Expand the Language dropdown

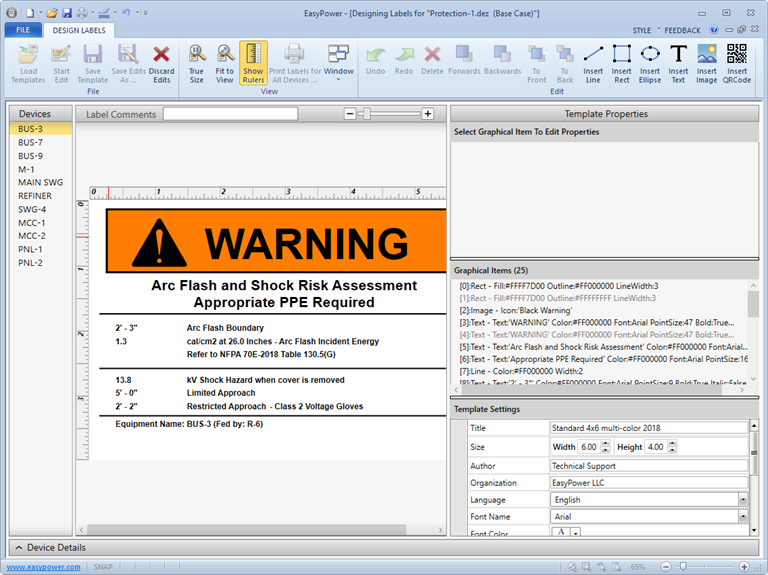click(743, 500)
